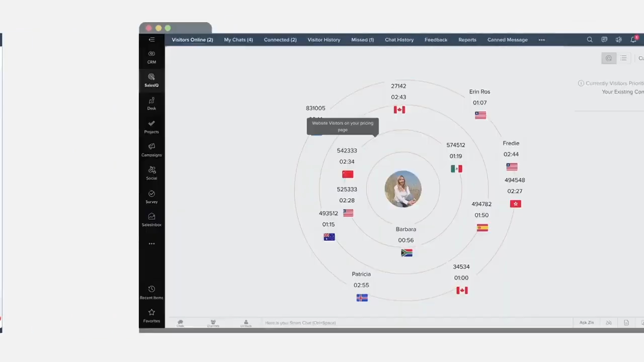Click the search magnifier icon
Image resolution: width=644 pixels, height=362 pixels.
point(590,40)
